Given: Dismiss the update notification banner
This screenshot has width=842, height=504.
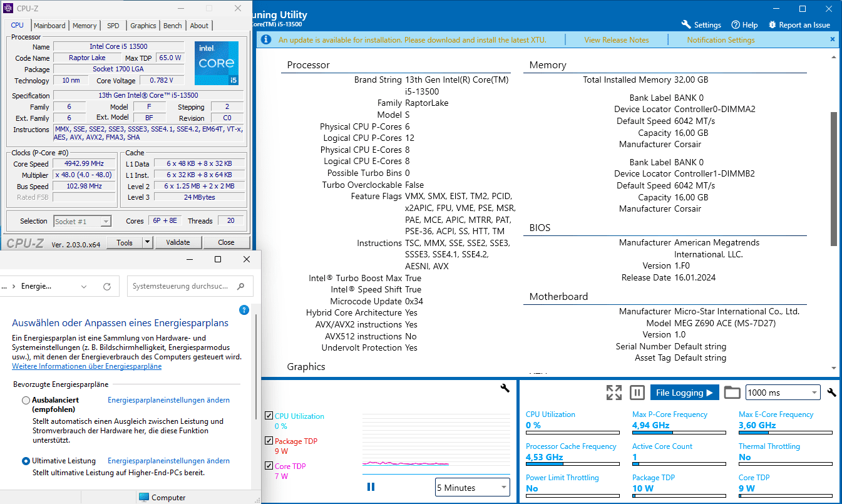Looking at the screenshot, I should coord(832,39).
